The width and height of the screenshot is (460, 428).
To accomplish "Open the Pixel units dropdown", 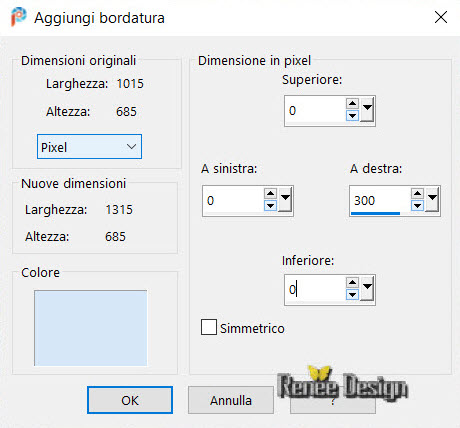I will (89, 147).
